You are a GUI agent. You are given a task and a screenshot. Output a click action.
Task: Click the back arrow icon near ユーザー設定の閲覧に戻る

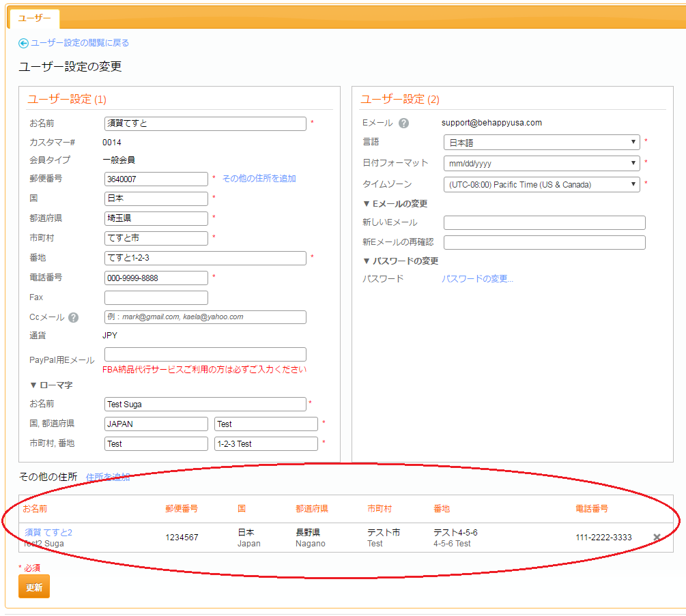pyautogui.click(x=23, y=43)
